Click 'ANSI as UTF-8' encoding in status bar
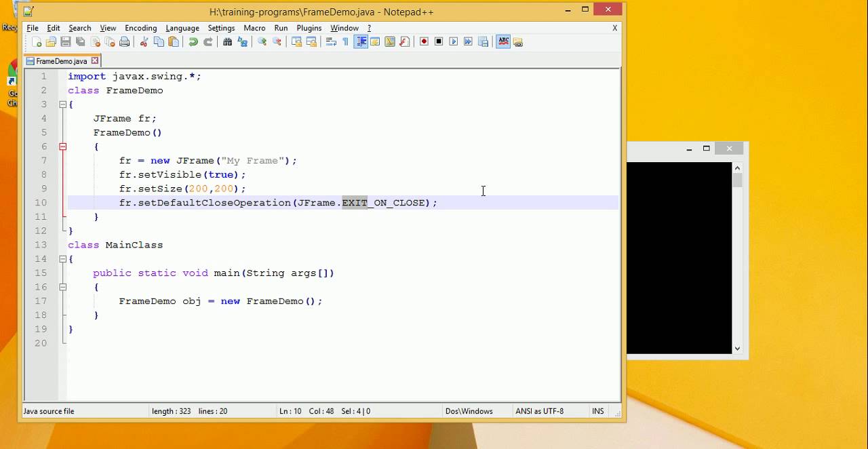 pyautogui.click(x=540, y=411)
